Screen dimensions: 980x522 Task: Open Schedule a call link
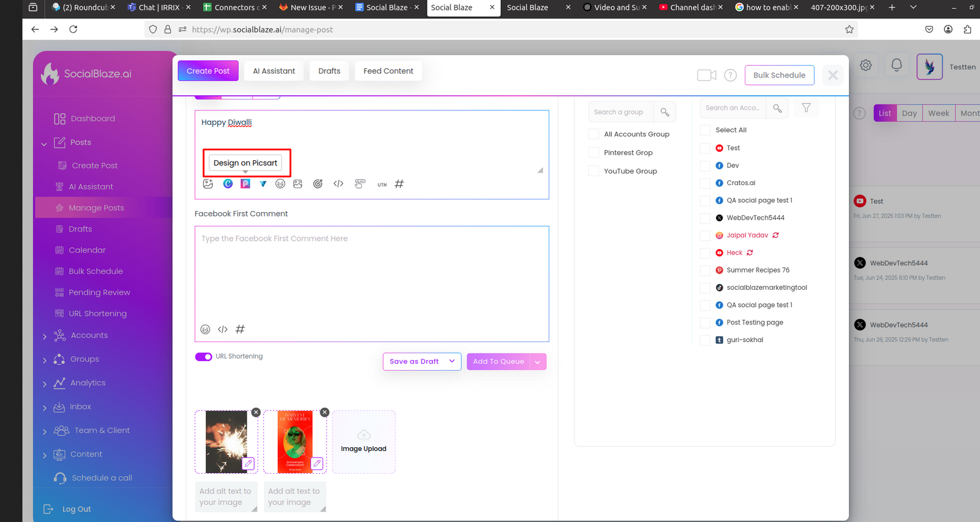(x=102, y=478)
